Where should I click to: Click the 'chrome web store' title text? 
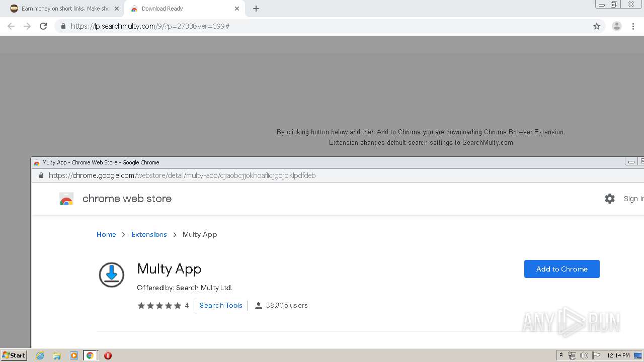pyautogui.click(x=127, y=199)
